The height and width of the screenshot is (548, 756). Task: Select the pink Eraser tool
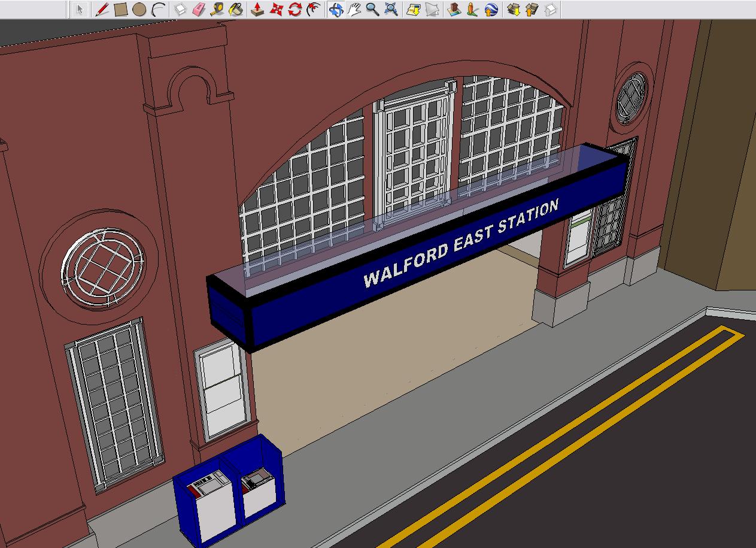pos(199,10)
